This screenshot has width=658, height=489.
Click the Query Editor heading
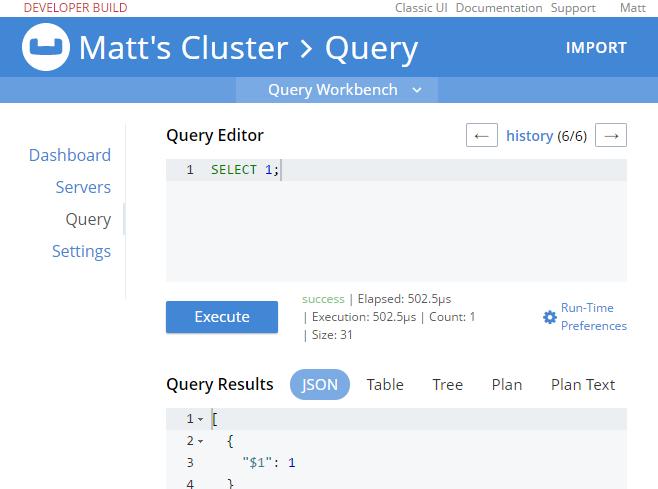click(215, 136)
